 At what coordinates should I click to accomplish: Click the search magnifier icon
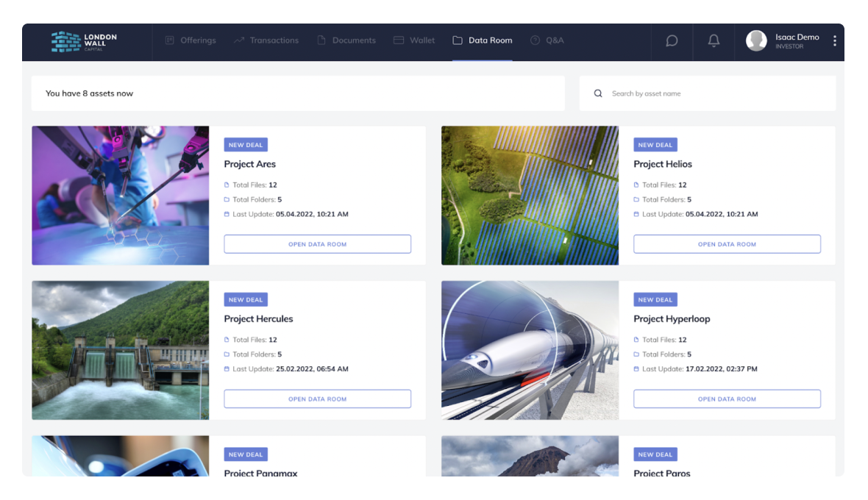pos(598,93)
